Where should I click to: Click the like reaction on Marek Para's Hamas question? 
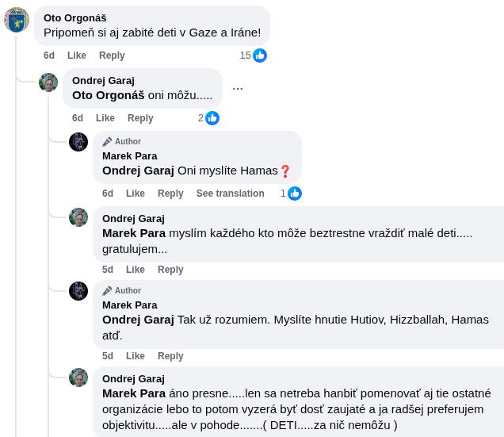tap(294, 194)
